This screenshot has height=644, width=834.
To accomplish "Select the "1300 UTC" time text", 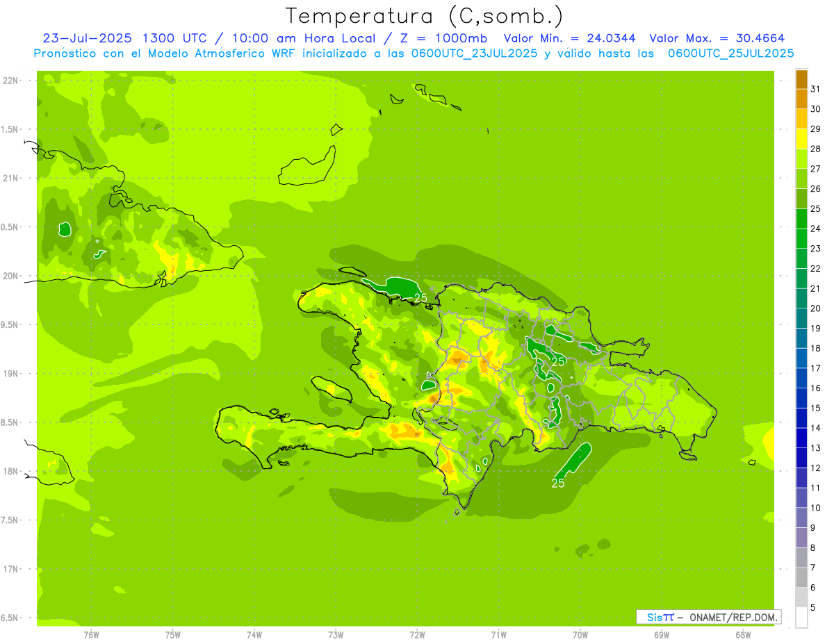I will click(174, 38).
